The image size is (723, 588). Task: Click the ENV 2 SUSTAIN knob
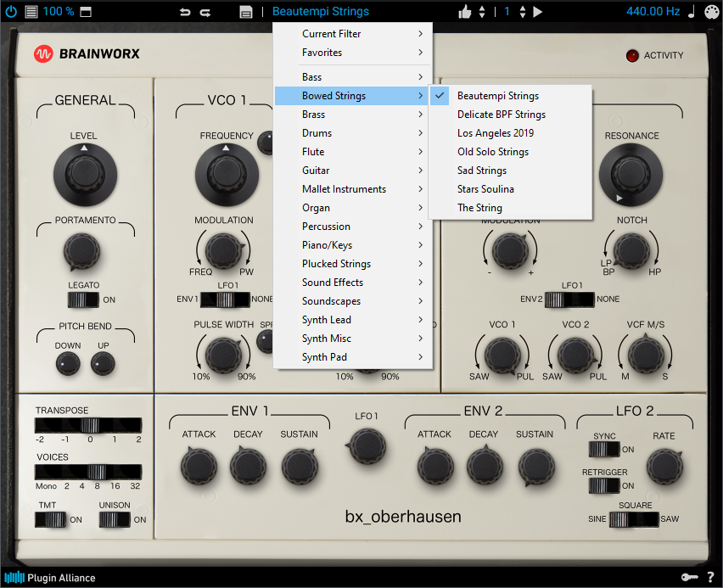[536, 468]
